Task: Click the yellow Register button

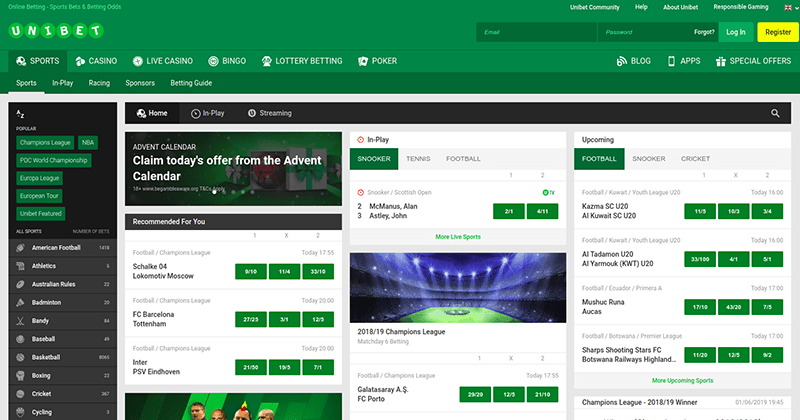Action: point(777,32)
